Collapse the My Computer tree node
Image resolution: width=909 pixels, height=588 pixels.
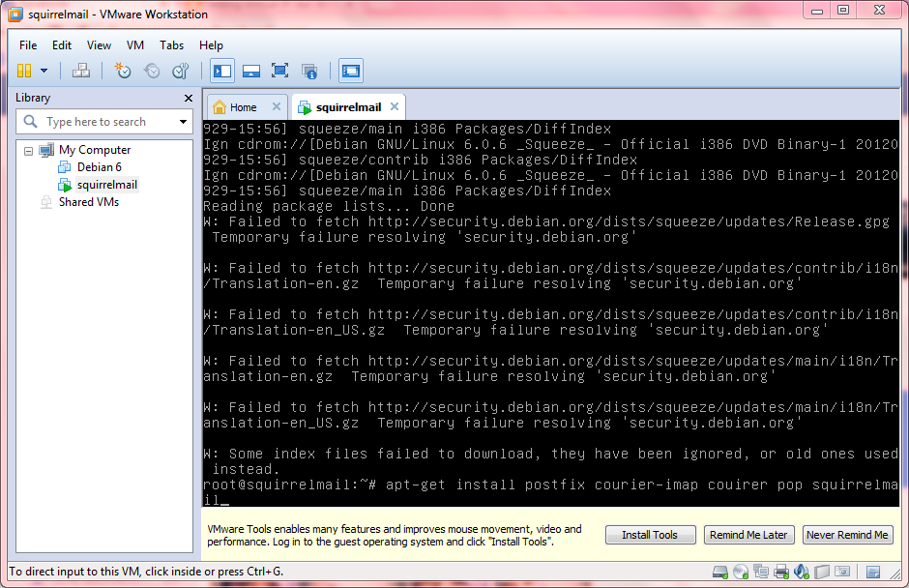(x=28, y=151)
